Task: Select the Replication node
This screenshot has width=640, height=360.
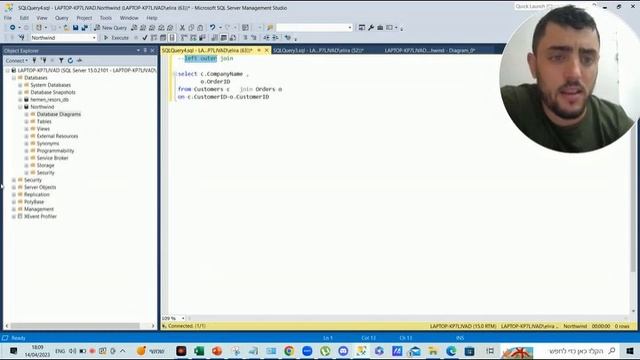Action: coord(36,195)
